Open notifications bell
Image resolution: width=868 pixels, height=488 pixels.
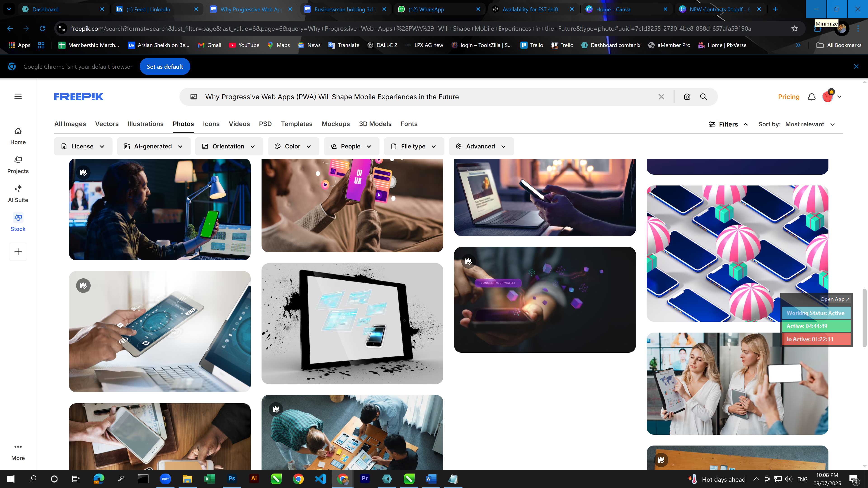[812, 97]
